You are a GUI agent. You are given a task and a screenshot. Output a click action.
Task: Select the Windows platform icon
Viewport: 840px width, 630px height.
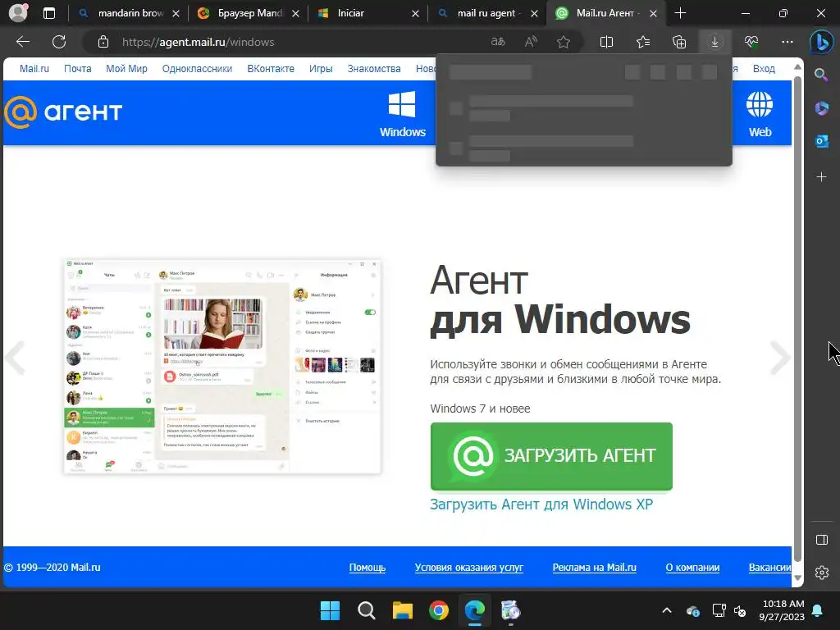[x=402, y=113]
